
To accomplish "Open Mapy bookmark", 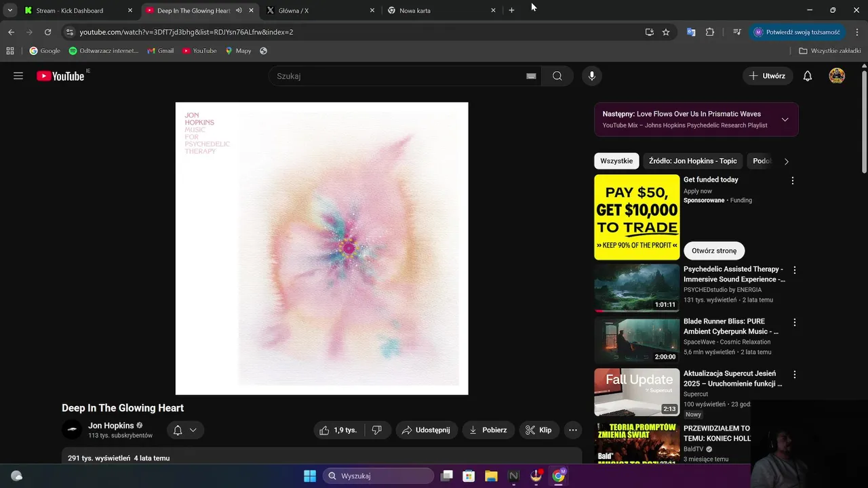I will [238, 51].
